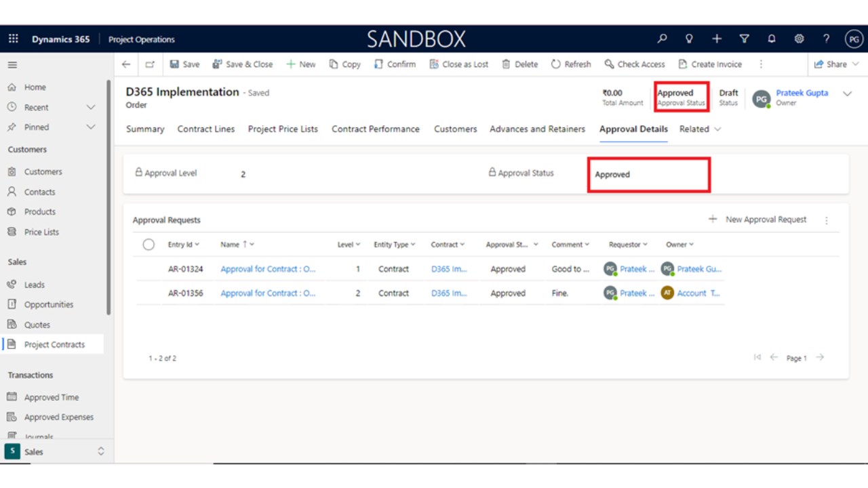Open the settings gear icon
868x488 pixels.
pos(799,39)
